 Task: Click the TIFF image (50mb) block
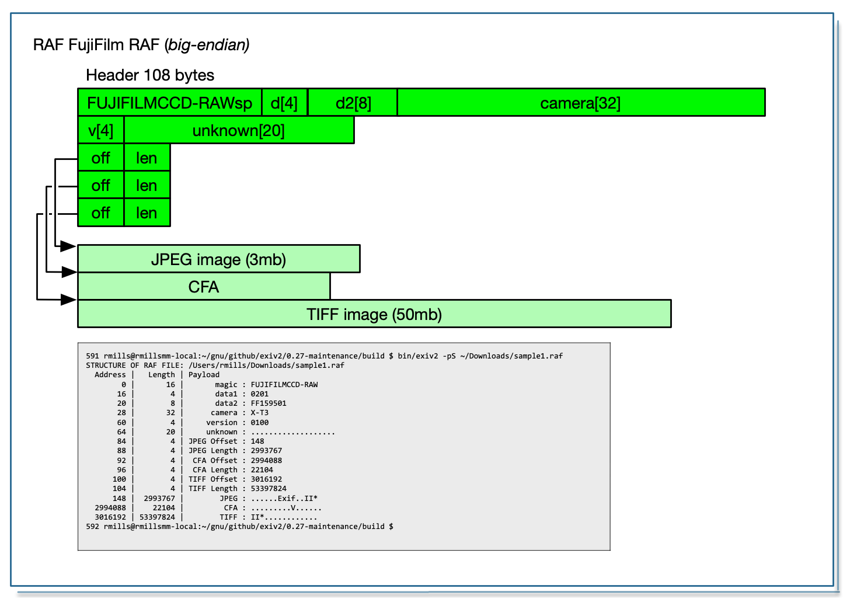(374, 314)
